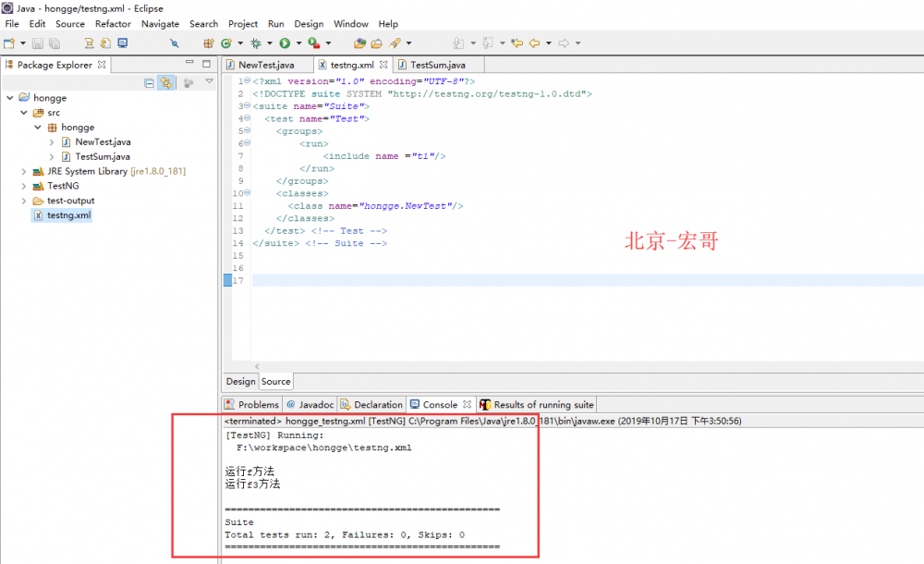Click the Debug bug icon
This screenshot has height=564, width=924.
click(x=256, y=43)
